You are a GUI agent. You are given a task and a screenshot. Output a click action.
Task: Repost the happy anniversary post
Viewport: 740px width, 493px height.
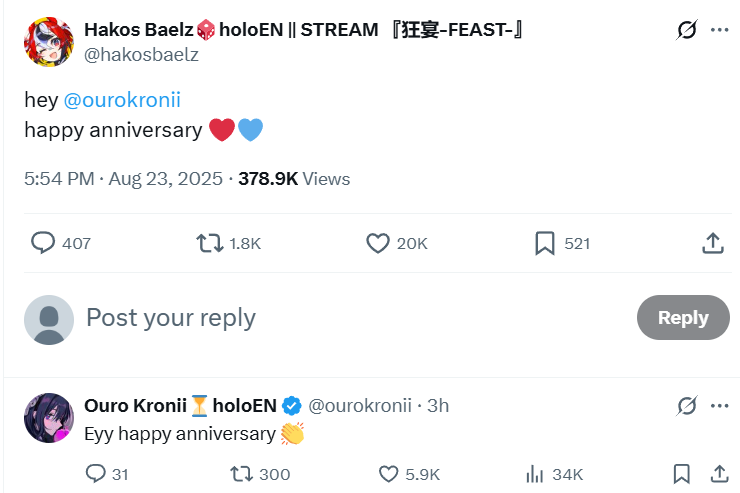(x=210, y=243)
